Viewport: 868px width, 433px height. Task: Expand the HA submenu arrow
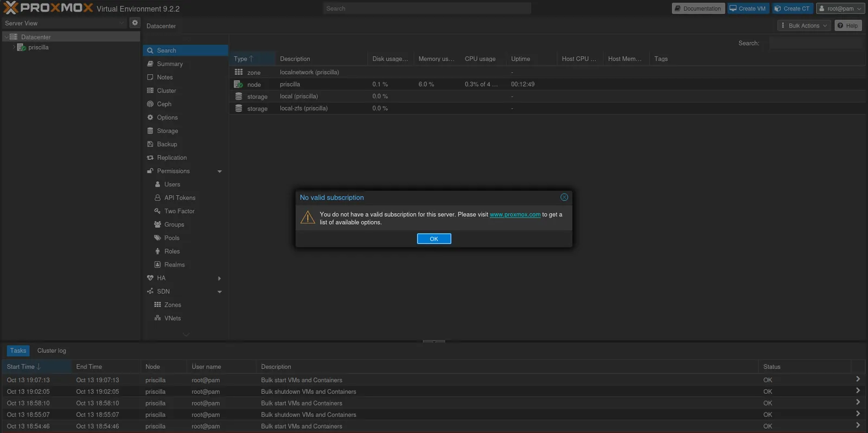220,279
